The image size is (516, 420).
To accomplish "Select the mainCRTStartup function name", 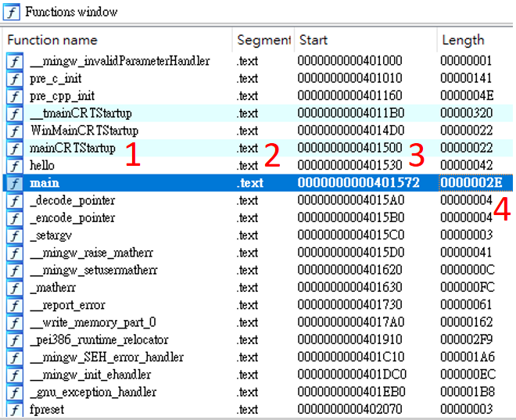I will 73,149.
